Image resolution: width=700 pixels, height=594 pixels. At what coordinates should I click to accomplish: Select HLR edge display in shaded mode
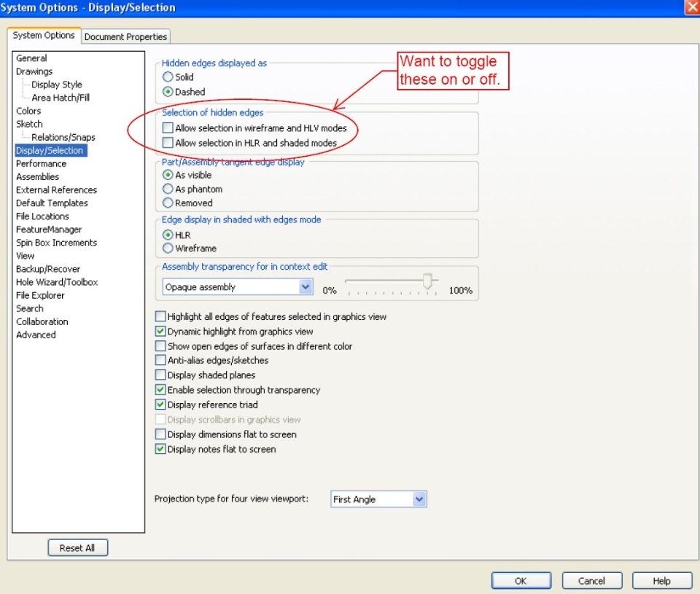point(168,235)
